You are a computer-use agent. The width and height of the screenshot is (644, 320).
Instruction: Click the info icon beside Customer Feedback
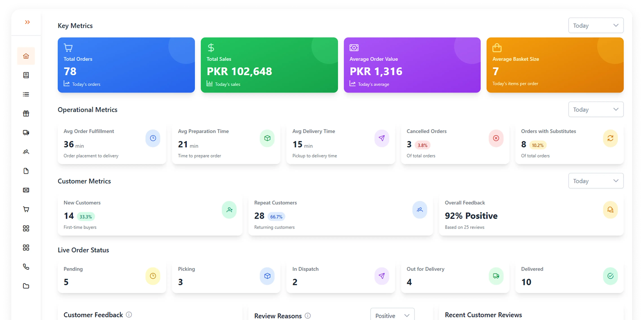129,315
